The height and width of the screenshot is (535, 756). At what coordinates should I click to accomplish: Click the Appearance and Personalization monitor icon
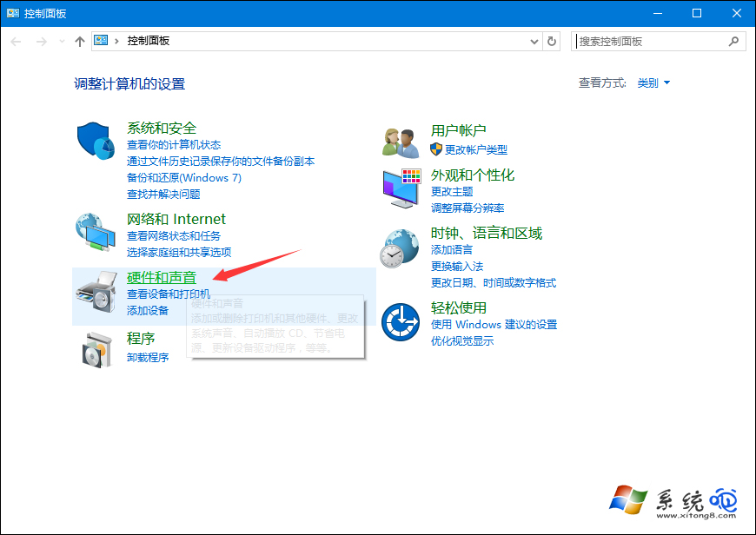tap(401, 188)
